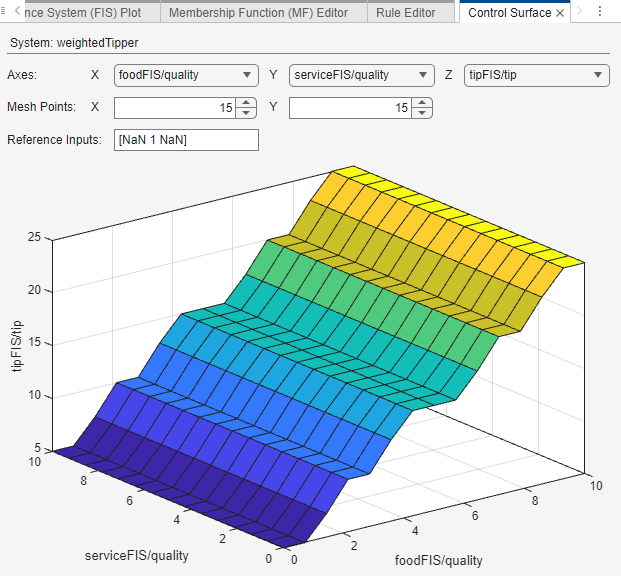
Task: Open the Z axis tipFIS/tip dropdown
Action: [x=536, y=75]
